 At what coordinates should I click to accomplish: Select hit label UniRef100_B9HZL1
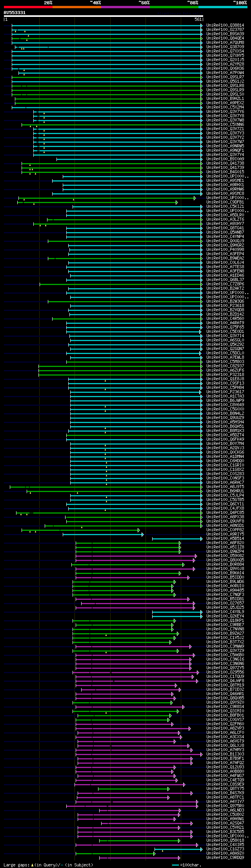(225, 99)
